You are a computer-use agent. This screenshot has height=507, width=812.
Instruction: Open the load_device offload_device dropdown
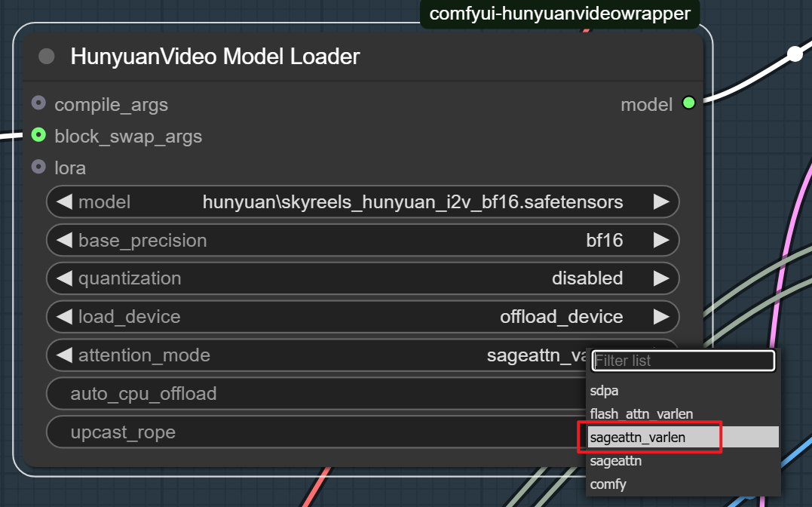pyautogui.click(x=363, y=317)
